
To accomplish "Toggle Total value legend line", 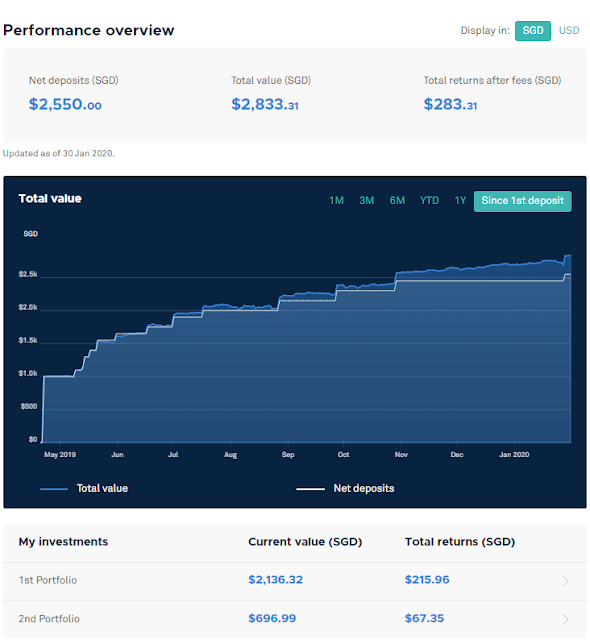I will [x=84, y=489].
